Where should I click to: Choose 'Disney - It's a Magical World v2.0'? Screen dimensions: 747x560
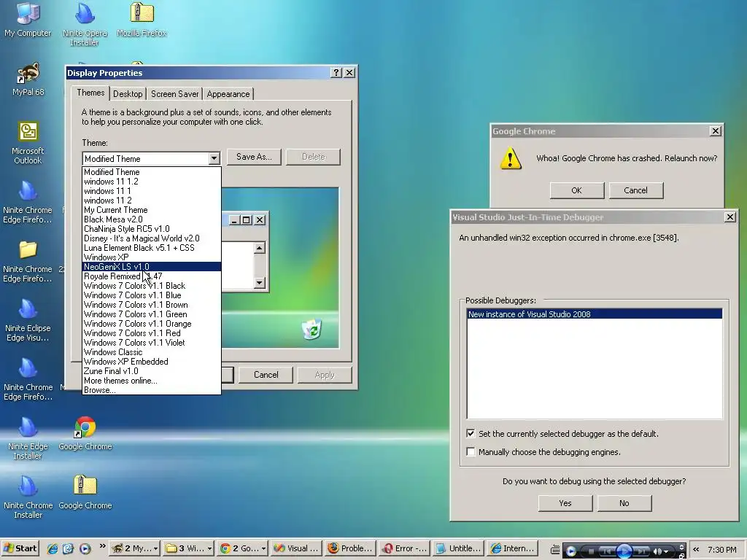(152, 238)
